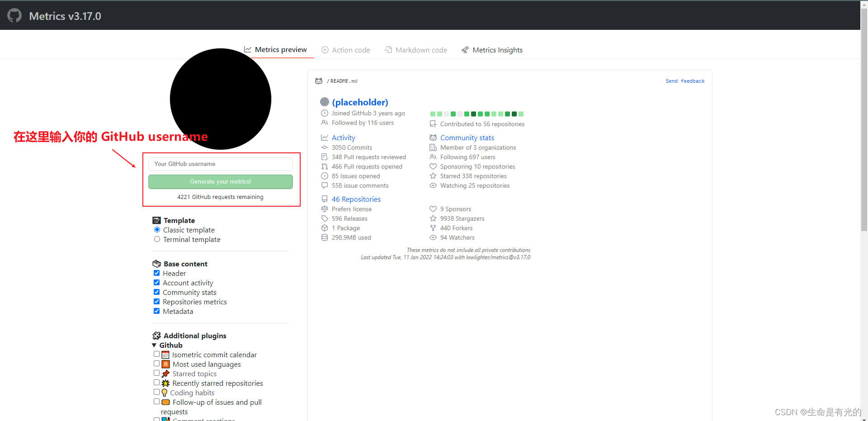The width and height of the screenshot is (868, 421).
Task: Click the GitHub logo in header
Action: click(x=14, y=15)
